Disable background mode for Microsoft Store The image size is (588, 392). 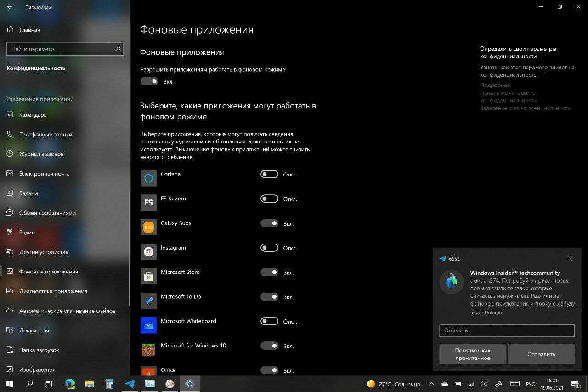click(x=269, y=272)
